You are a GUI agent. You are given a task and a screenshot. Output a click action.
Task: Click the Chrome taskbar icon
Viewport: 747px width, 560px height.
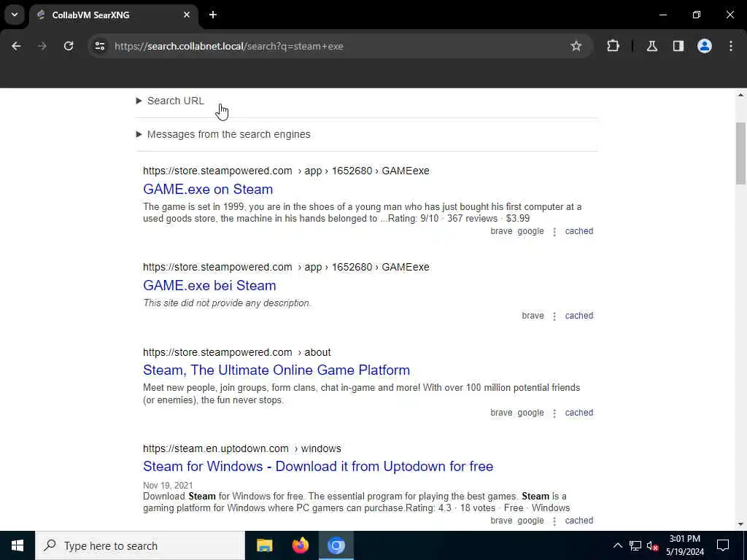click(x=336, y=545)
